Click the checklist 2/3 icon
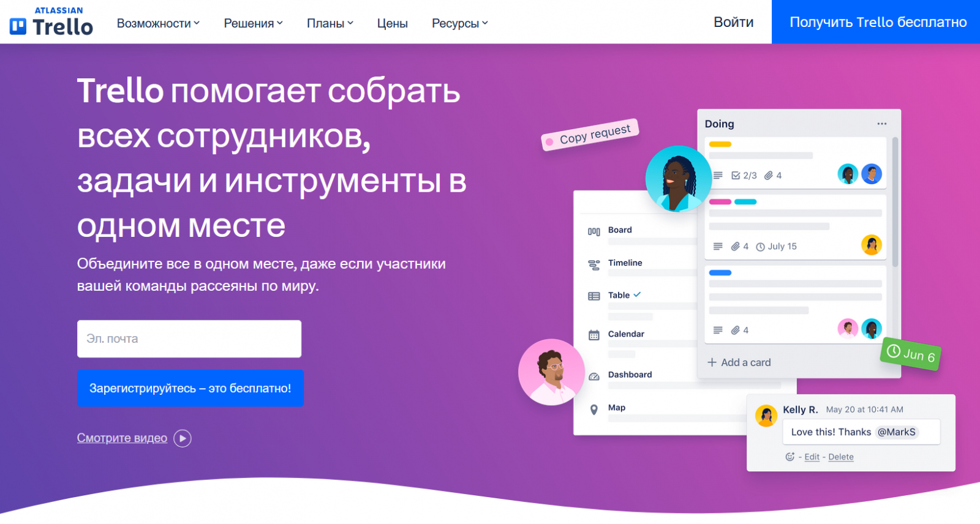 pos(736,176)
